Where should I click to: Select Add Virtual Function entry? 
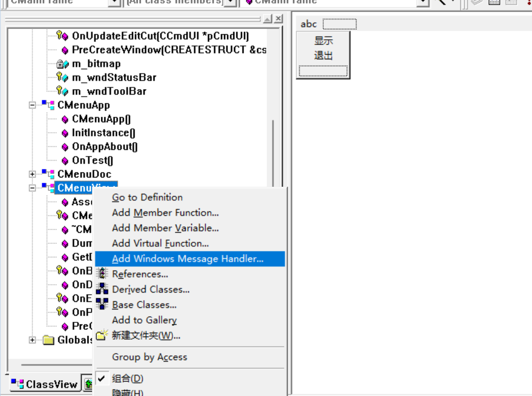[160, 244]
